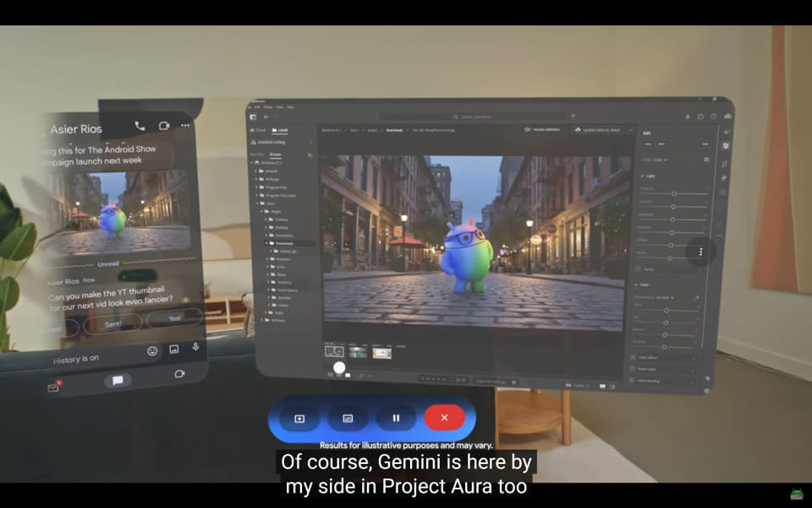
Task: Select the Healing tool in the right strip
Action: click(724, 178)
